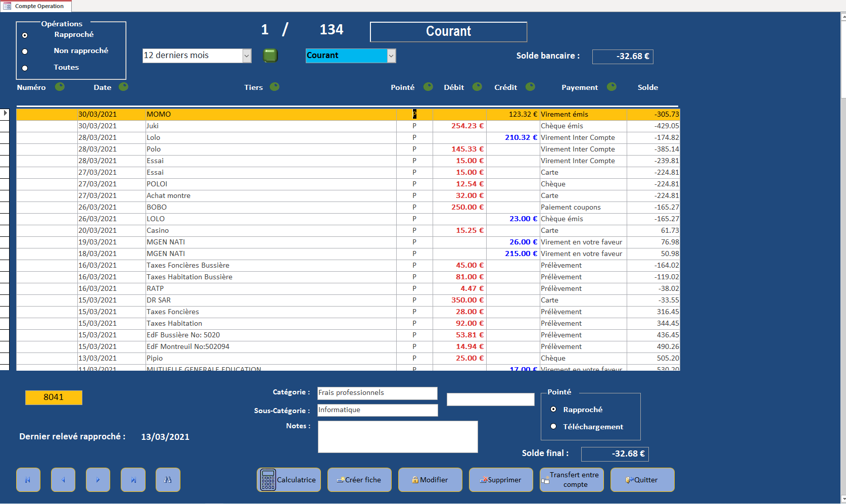Select the EdF Bussière No: 5020 row

coord(348,335)
